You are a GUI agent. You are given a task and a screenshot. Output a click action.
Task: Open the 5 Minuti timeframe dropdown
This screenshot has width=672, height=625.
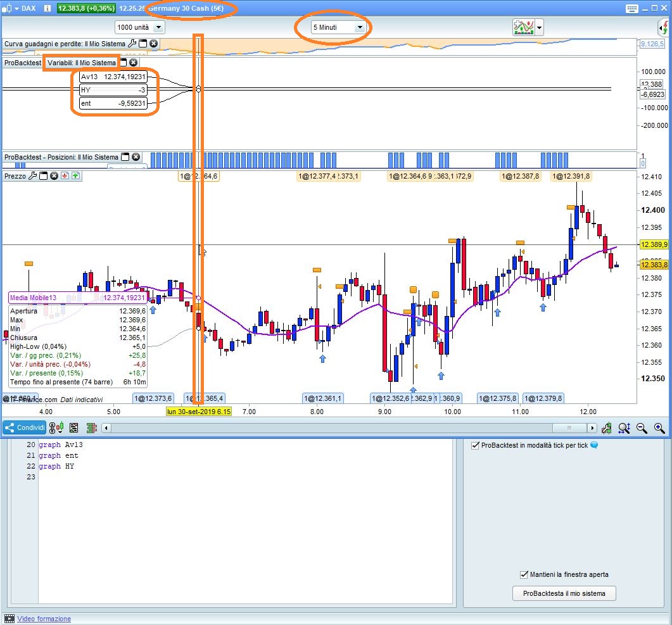tap(338, 27)
